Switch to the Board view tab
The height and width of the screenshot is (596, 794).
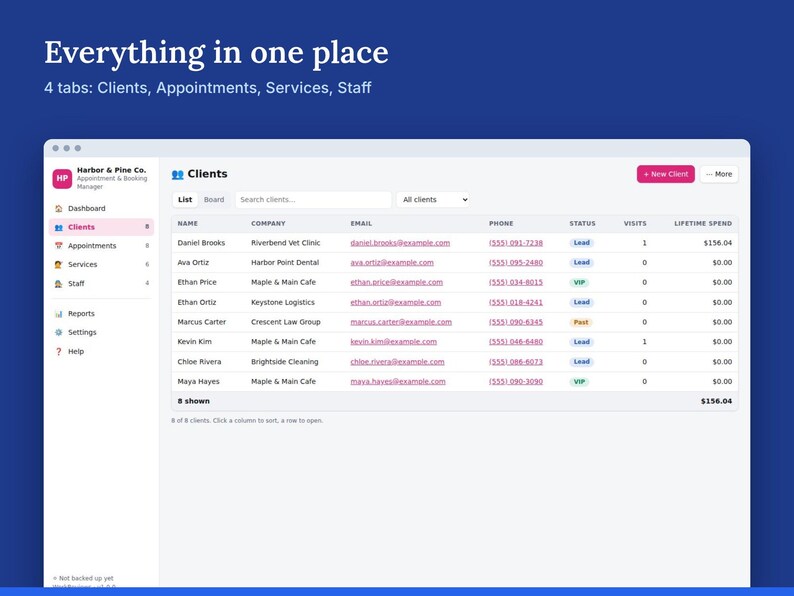click(214, 200)
